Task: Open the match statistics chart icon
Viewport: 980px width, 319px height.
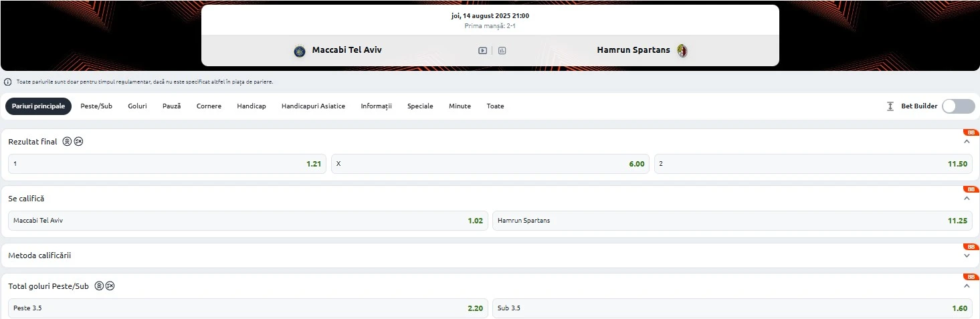Action: (502, 50)
